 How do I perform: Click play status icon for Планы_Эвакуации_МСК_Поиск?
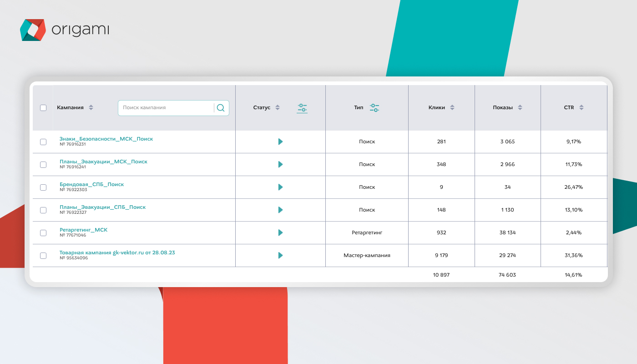[x=280, y=164]
